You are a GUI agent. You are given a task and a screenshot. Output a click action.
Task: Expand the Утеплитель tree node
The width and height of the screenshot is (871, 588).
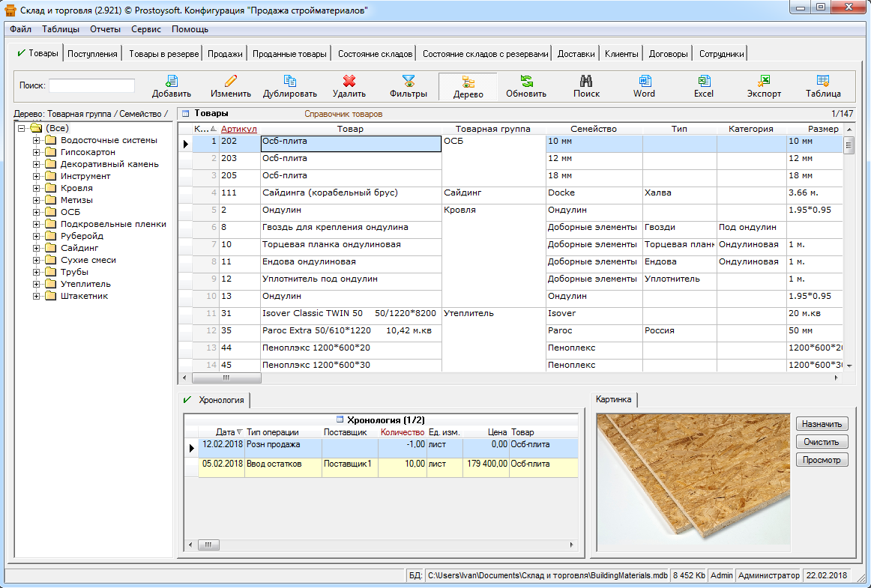point(35,284)
